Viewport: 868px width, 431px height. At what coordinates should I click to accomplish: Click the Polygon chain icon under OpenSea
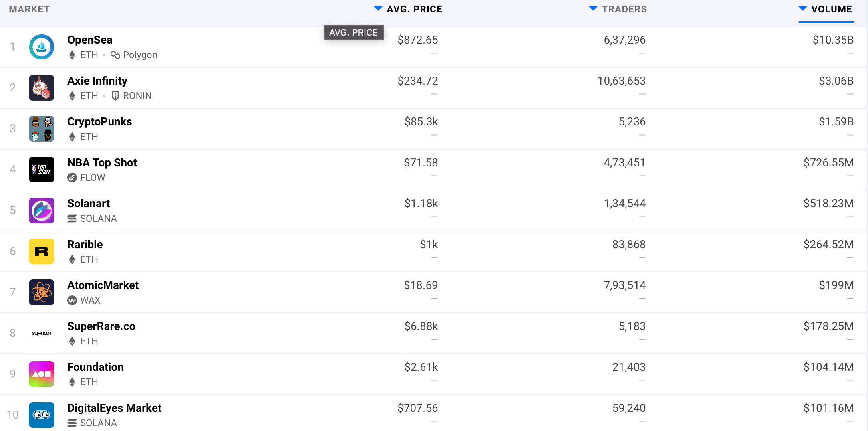115,55
